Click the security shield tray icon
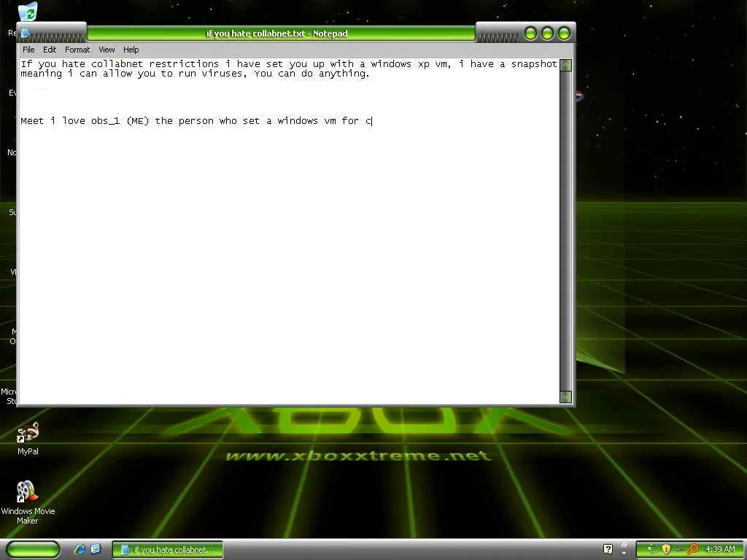 point(666,549)
